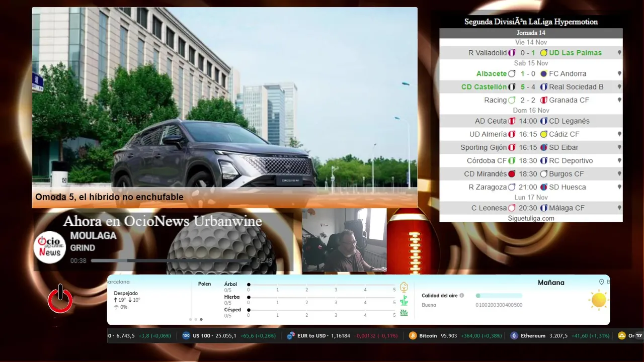Click AD Ceuta kickoff time 14:00
The width and height of the screenshot is (644, 362).
(x=528, y=121)
